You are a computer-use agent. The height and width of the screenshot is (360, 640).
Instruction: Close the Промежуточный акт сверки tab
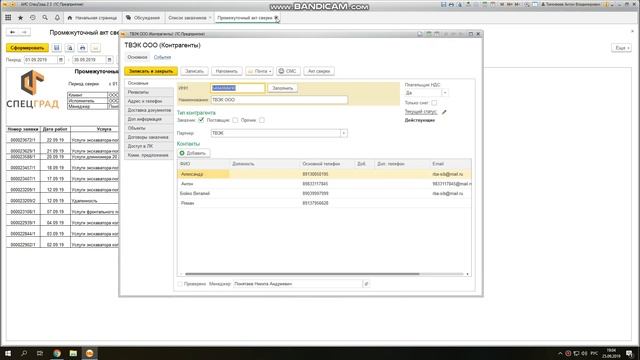(276, 18)
